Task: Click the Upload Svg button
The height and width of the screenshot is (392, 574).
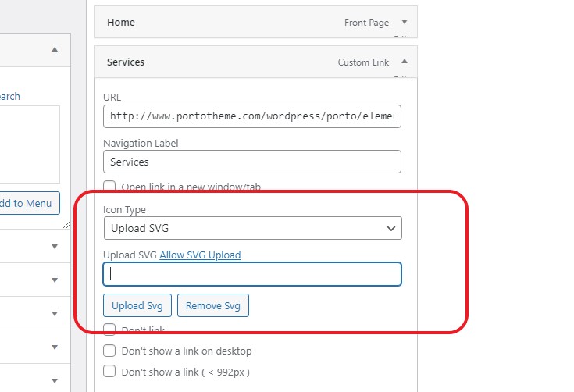Action: (137, 305)
